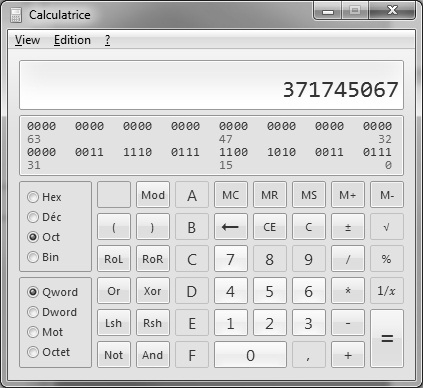Click the And bitwise button

pos(153,355)
